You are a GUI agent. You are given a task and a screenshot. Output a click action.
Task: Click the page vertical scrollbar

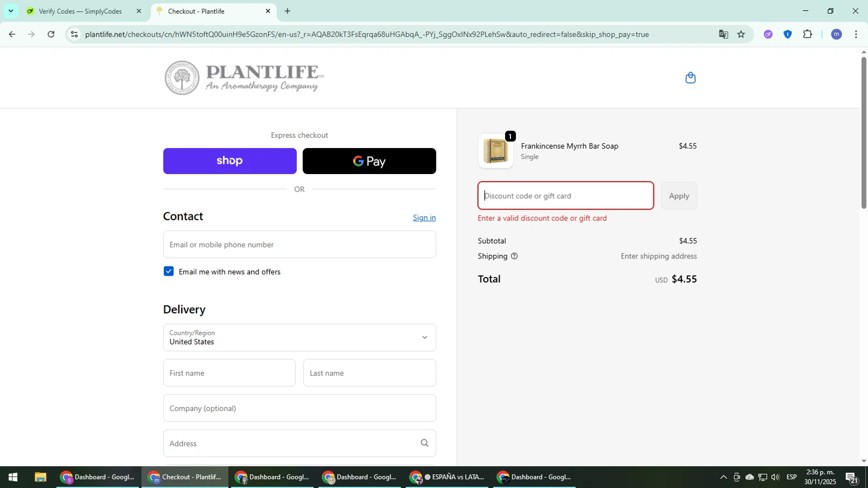864,132
